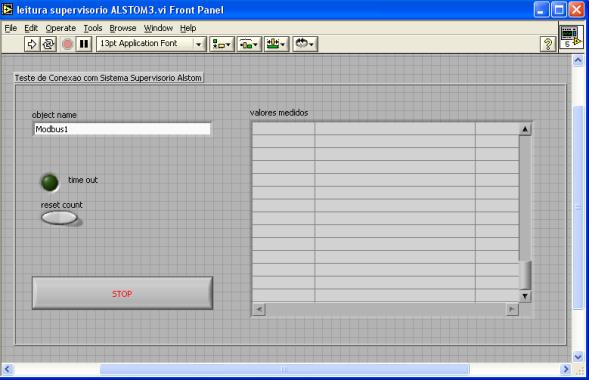The height and width of the screenshot is (380, 589).
Task: Click the red Abort Execution icon
Action: 67,44
